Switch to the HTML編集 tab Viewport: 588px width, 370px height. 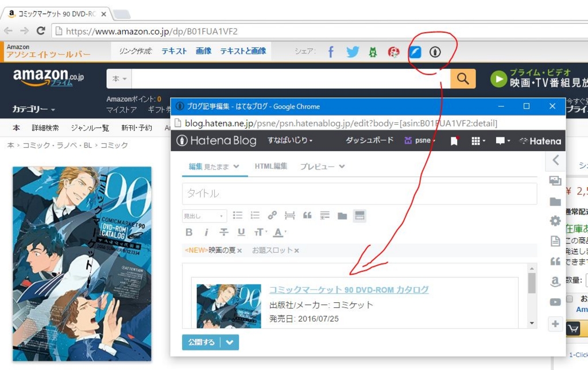click(271, 166)
